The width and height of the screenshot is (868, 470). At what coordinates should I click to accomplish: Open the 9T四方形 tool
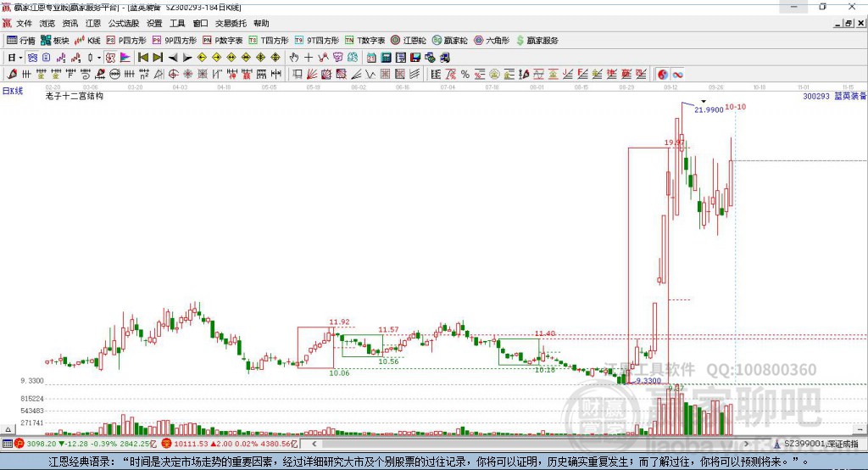pos(317,41)
